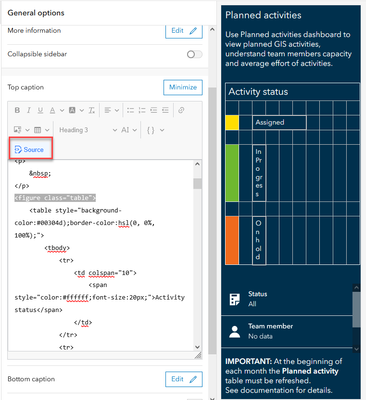Viewport: 366px width, 400px height.
Task: Expand the insert image dropdown arrow
Action: tap(27, 130)
